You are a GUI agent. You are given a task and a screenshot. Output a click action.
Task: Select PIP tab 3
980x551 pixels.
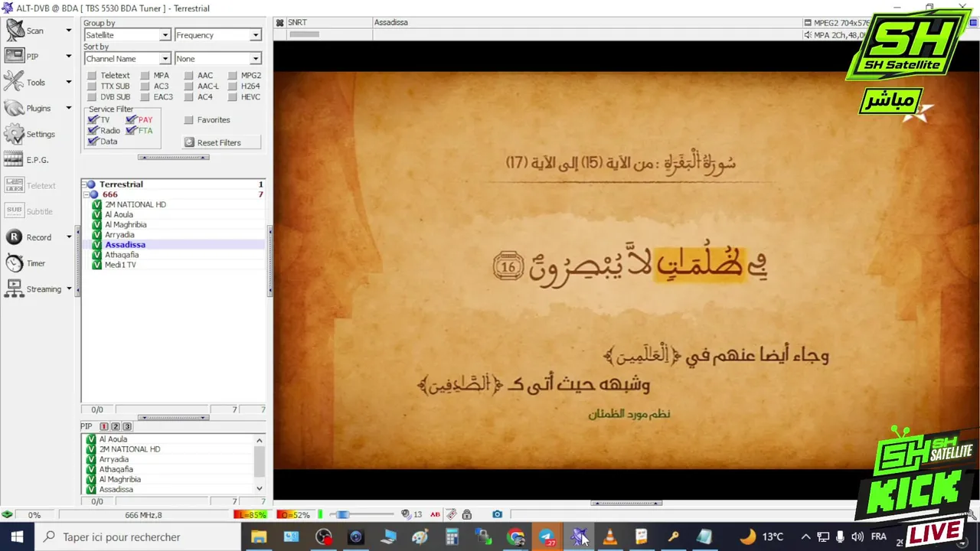point(127,426)
